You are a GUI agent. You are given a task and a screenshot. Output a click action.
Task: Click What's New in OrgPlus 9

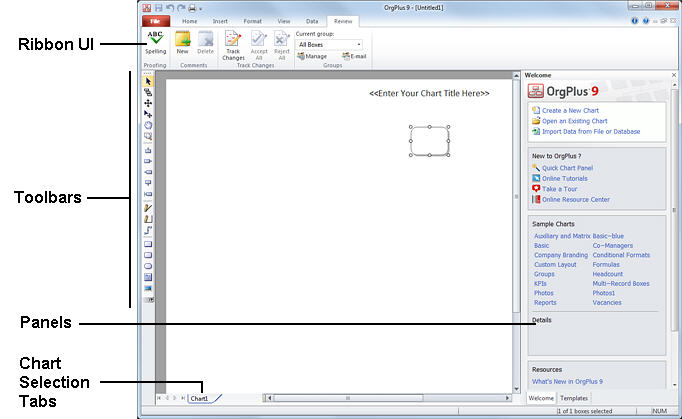(x=567, y=382)
